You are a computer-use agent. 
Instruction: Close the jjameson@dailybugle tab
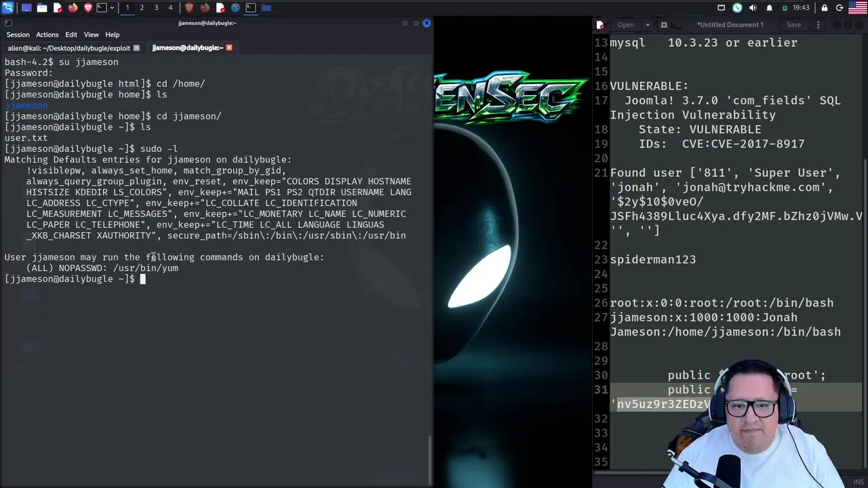click(x=229, y=48)
